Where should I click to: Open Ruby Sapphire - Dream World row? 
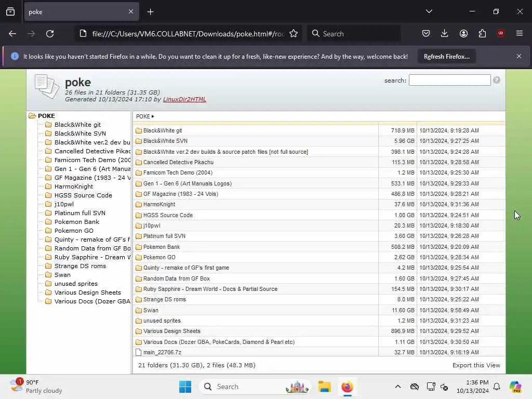tap(319, 289)
